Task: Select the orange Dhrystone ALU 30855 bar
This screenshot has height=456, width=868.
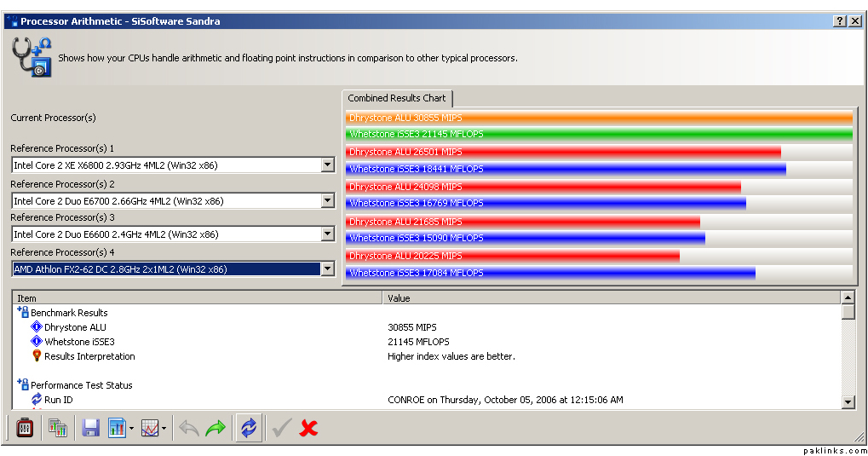Action: [598, 118]
